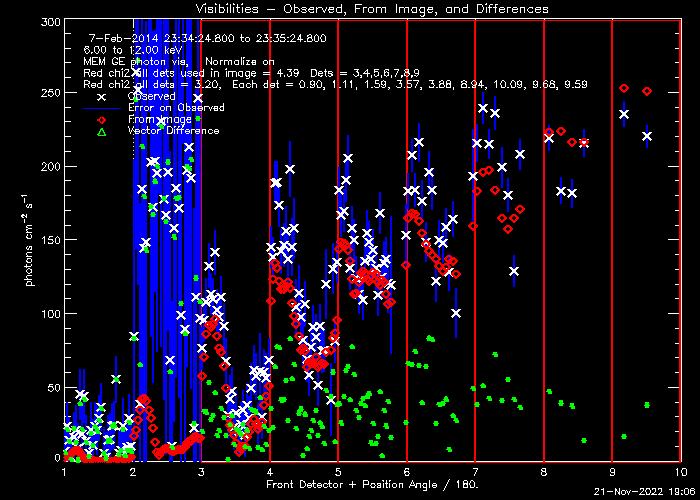This screenshot has width=700, height=500.
Task: Click the white X legend symbol for Observed
Action: point(102,96)
